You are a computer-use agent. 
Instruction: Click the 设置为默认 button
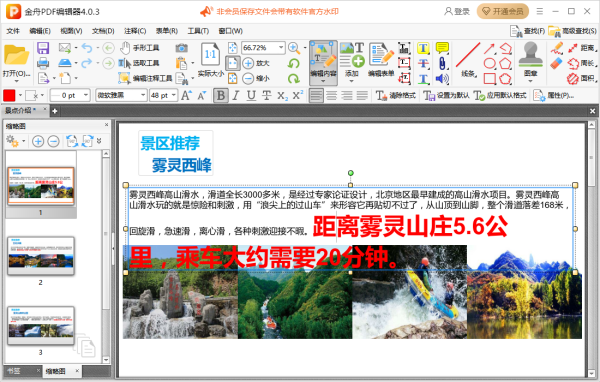[446, 95]
